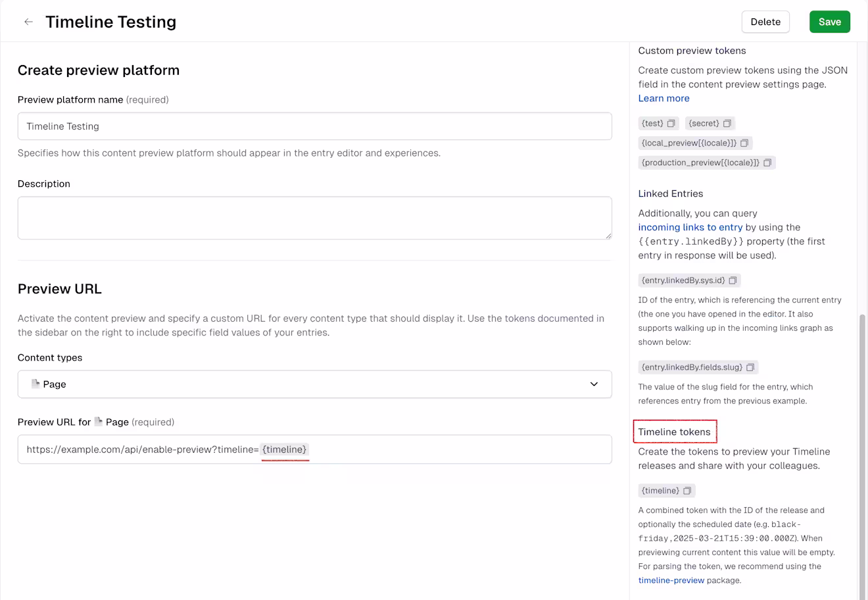Focus the Preview platform name field
Viewport: 868px width, 600px height.
(x=314, y=126)
